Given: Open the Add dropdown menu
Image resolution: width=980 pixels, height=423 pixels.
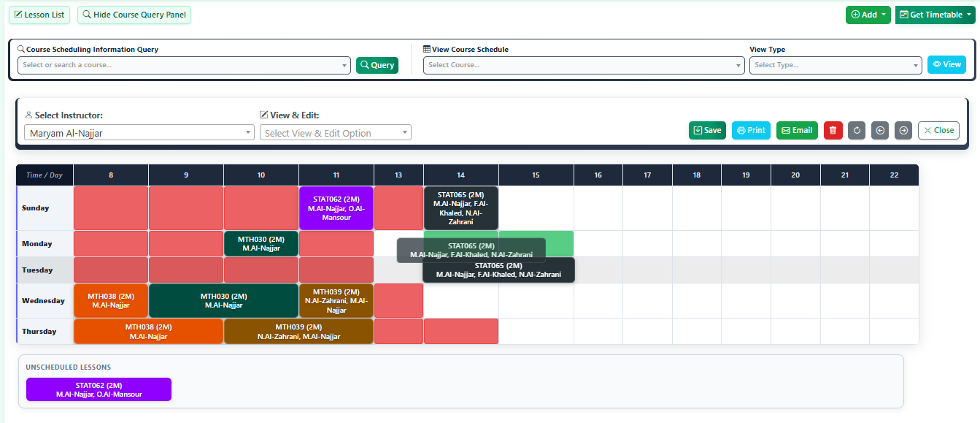Looking at the screenshot, I should point(868,15).
